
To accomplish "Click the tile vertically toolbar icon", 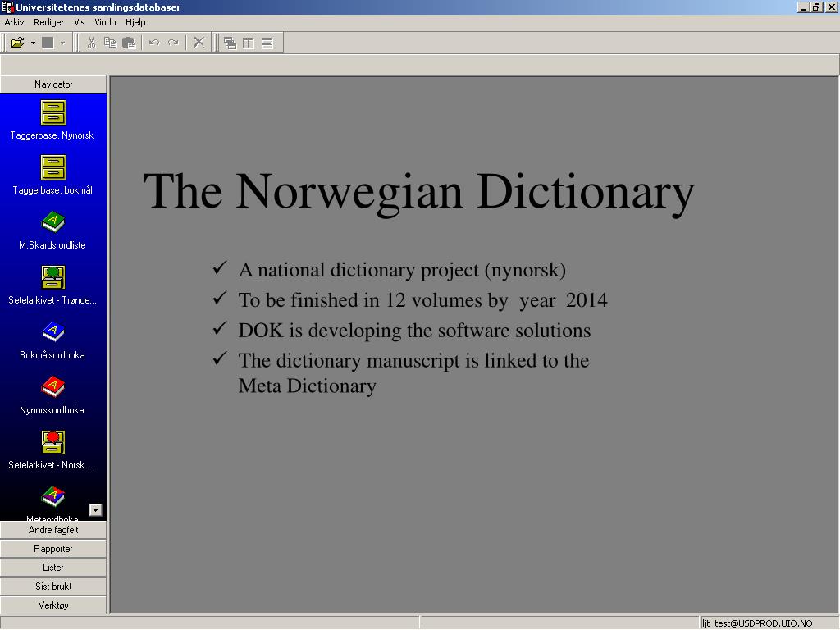I will pyautogui.click(x=248, y=43).
